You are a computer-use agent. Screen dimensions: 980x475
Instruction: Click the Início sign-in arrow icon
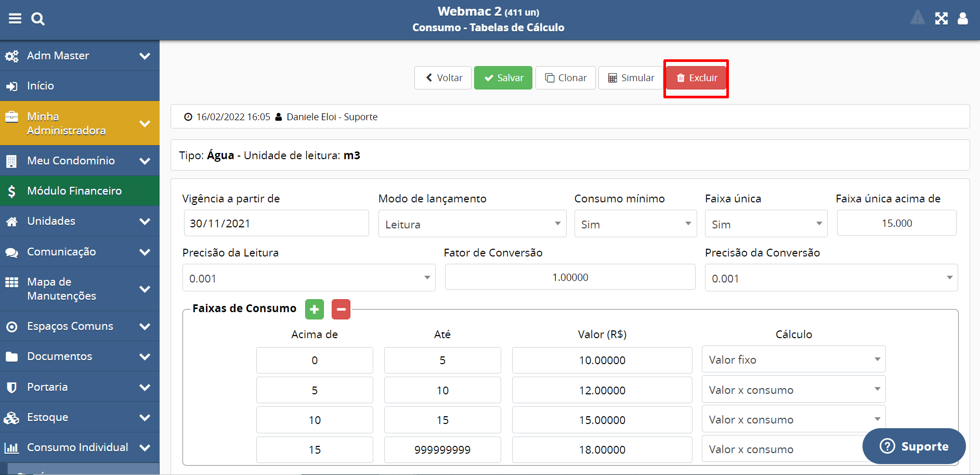tap(12, 86)
